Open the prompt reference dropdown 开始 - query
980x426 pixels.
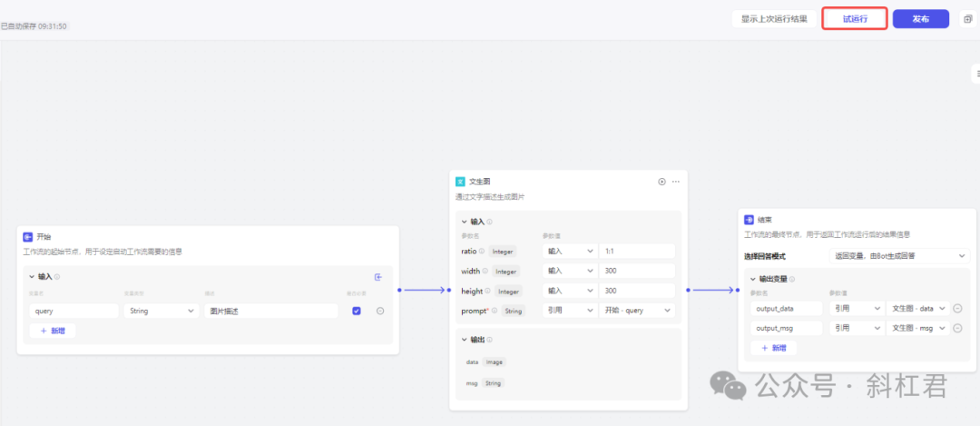[636, 311]
